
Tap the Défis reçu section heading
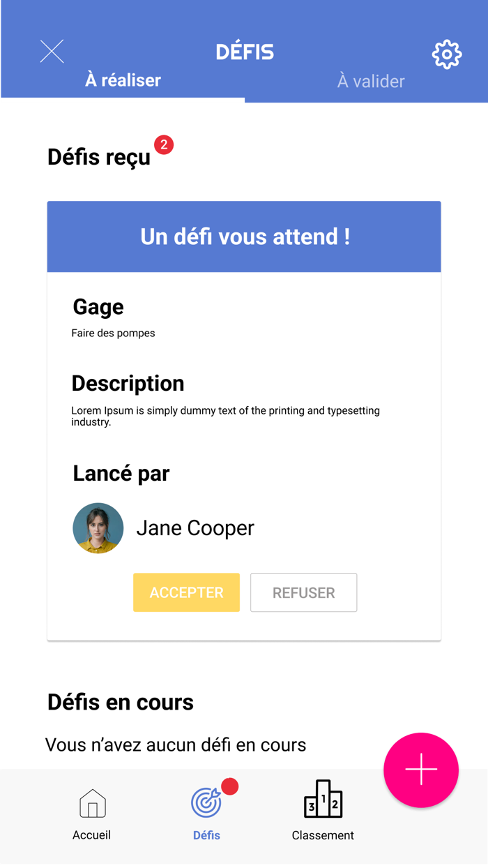click(x=98, y=157)
